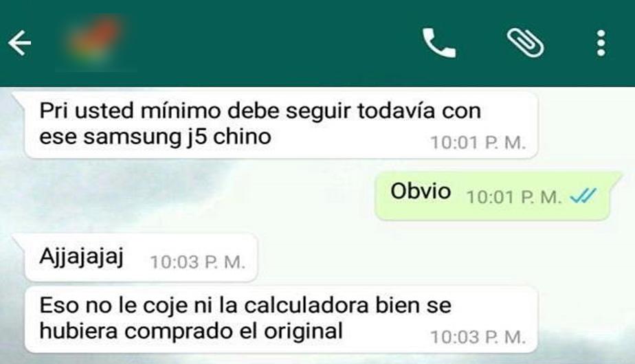Screen dimensions: 635x364
Task: Open the three-dot more options menu
Action: [601, 43]
